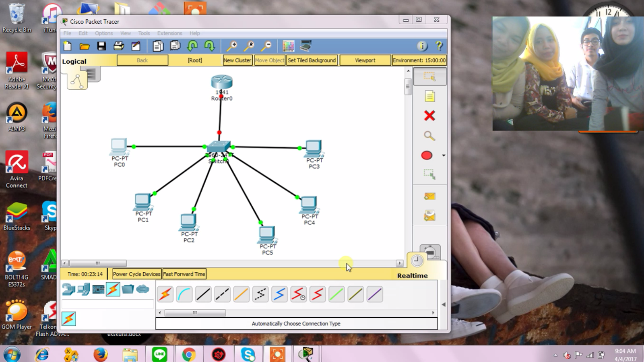644x362 pixels.
Task: Select the Routers device category
Action: click(x=68, y=290)
